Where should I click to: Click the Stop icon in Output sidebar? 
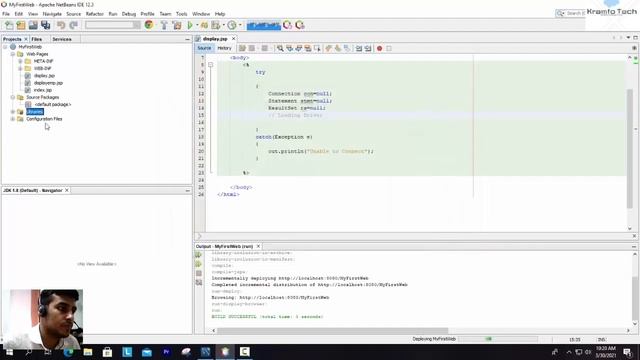coord(199,273)
